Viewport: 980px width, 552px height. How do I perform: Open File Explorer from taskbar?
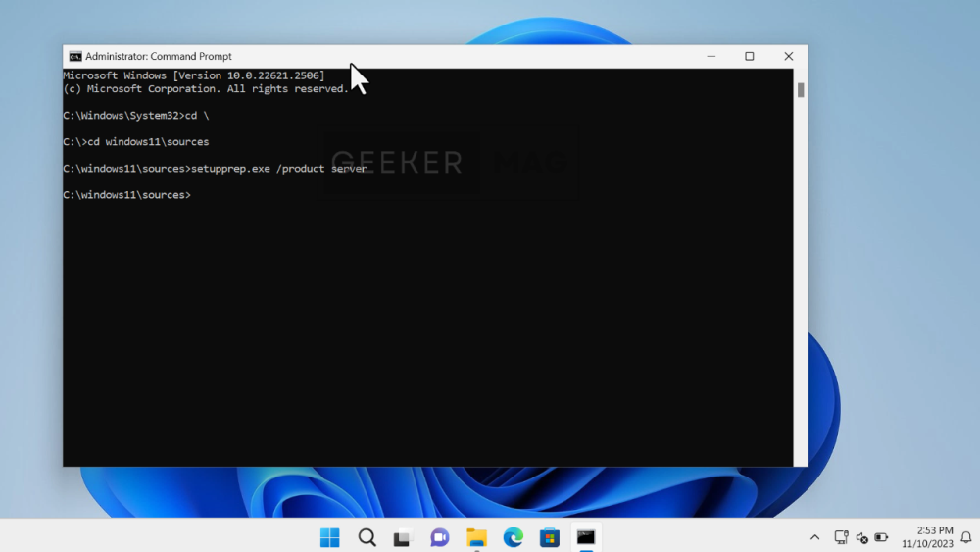click(476, 537)
